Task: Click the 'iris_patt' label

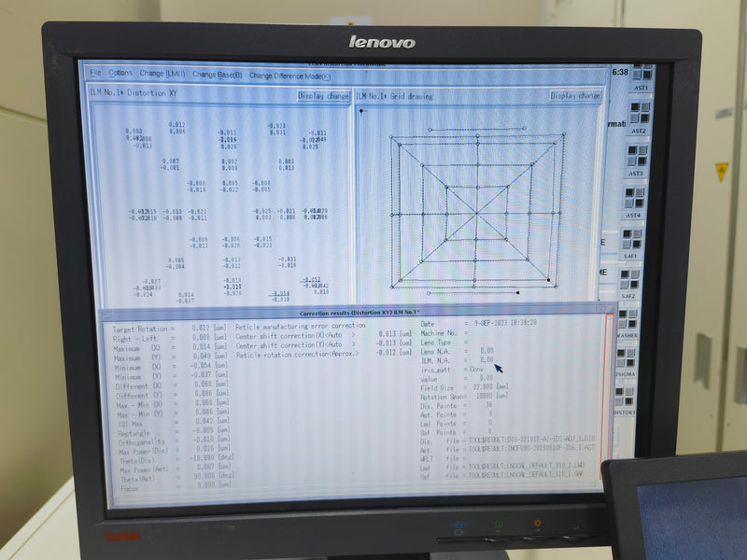Action: click(x=435, y=370)
